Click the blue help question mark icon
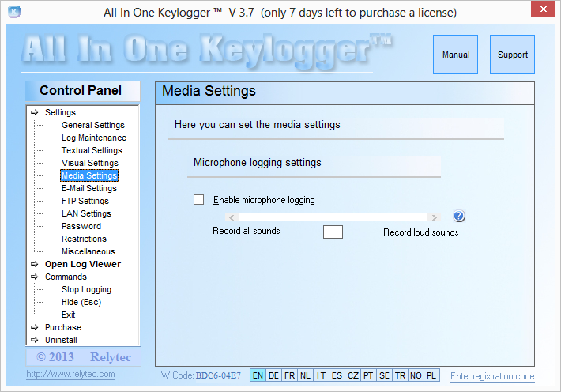 [459, 217]
